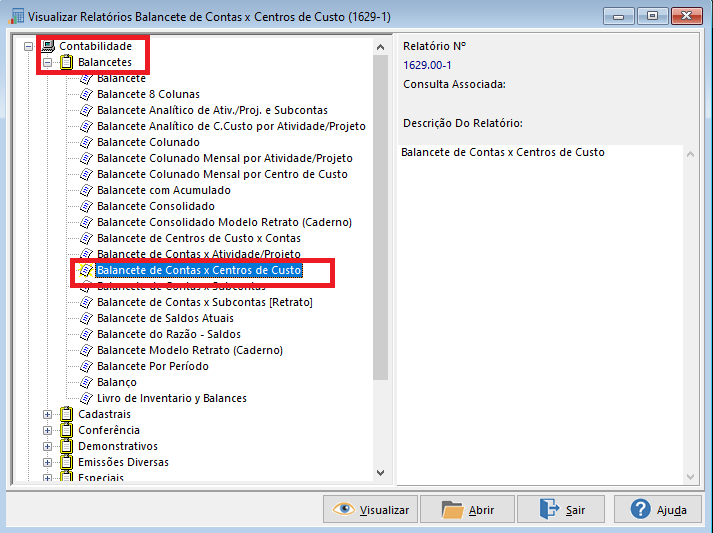Click the Contabilidade computer icon
This screenshot has width=713, height=533.
click(48, 46)
